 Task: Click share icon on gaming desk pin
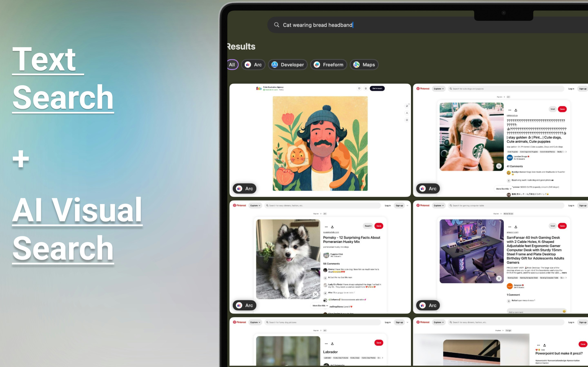[516, 227]
